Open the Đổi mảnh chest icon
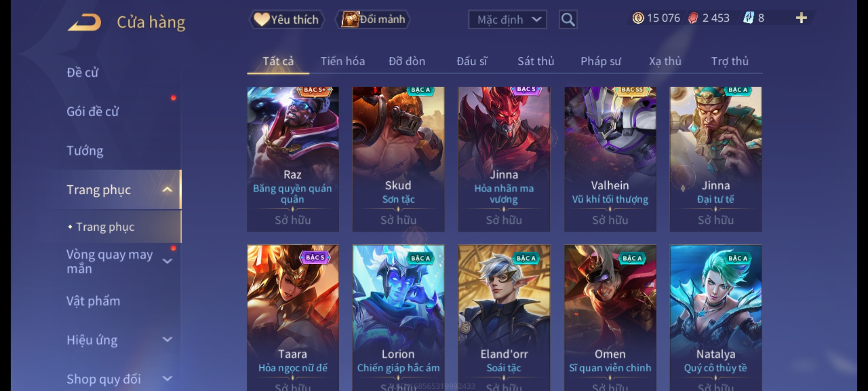The image size is (868, 391). [350, 19]
